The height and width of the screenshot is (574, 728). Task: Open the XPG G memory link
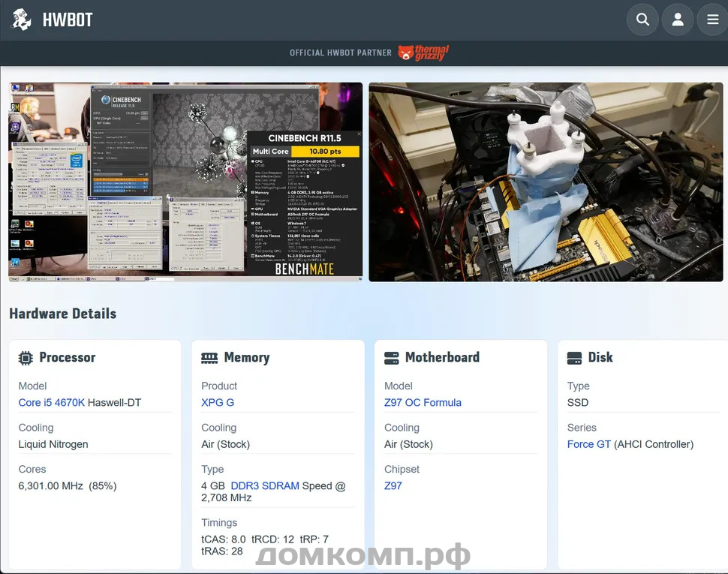click(218, 402)
